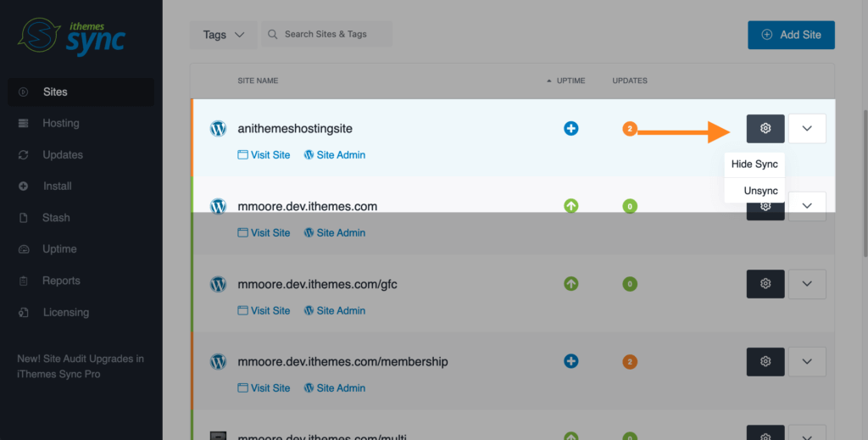
Task: Open the Sites section in sidebar
Action: click(x=81, y=92)
